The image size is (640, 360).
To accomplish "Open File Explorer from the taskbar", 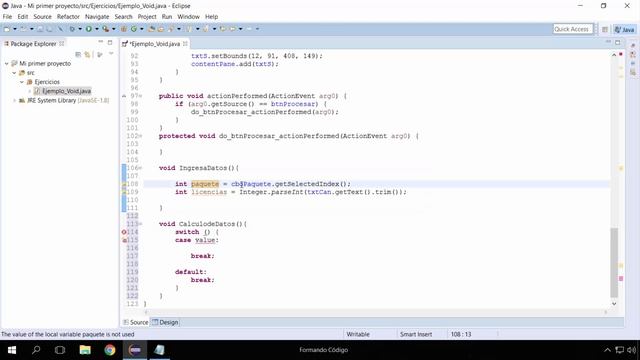I will 85,350.
